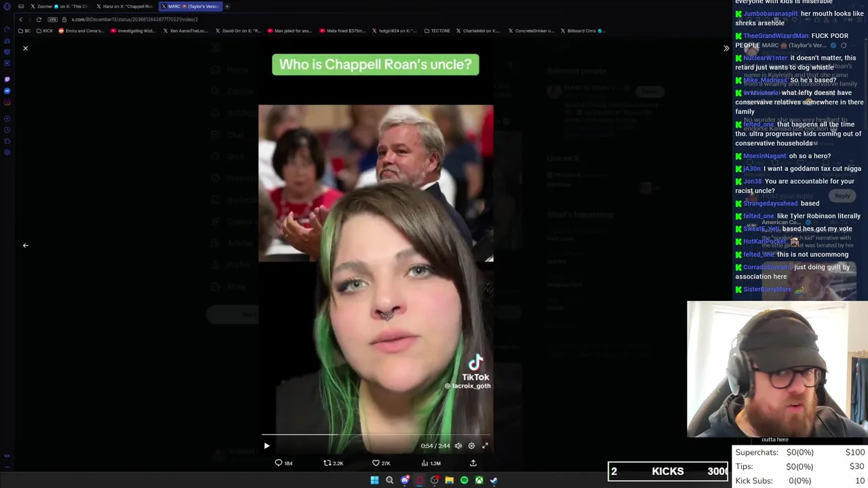The width and height of the screenshot is (868, 488).
Task: Open the TECTONE bookmarks folder
Action: [437, 30]
